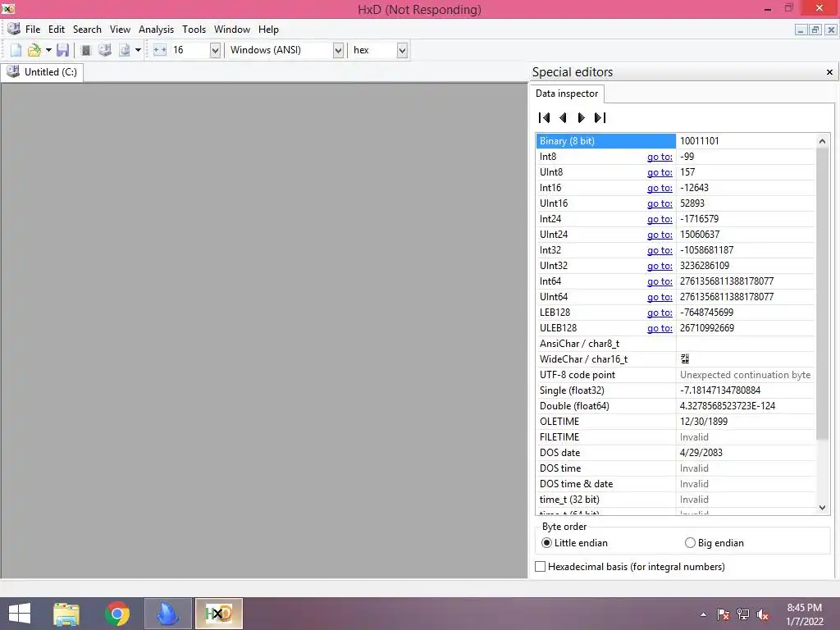Click go to link for UInt64
The image size is (840, 630).
[x=660, y=297]
